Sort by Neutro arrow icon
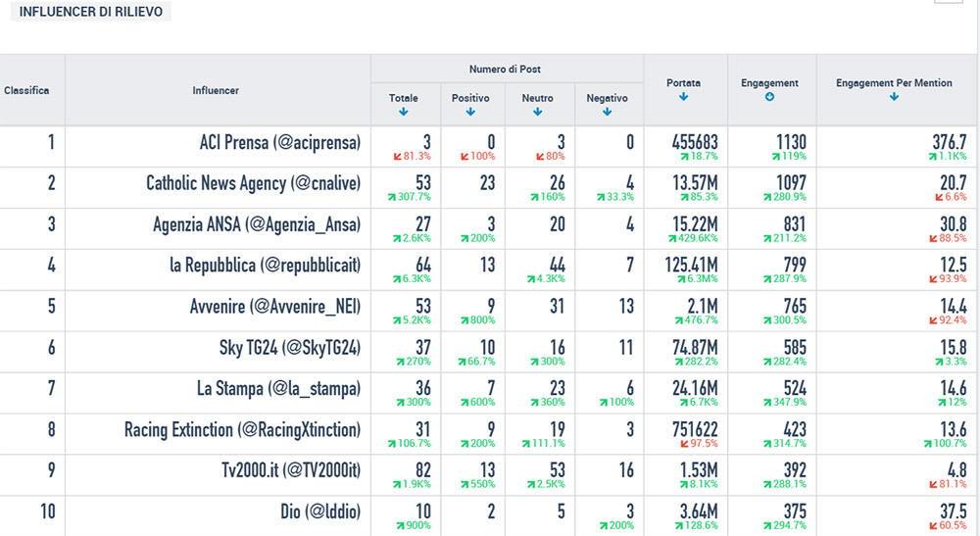This screenshot has width=980, height=536. 537,112
